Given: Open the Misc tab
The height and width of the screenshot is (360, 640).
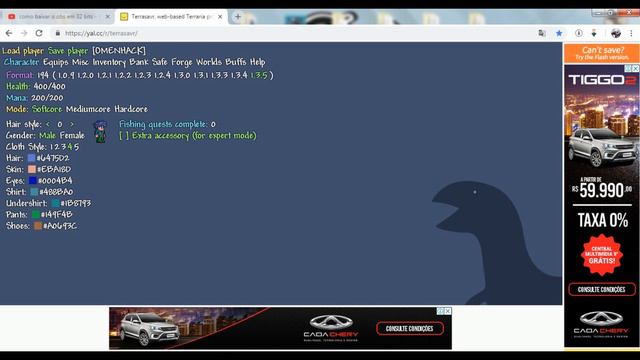Looking at the screenshot, I should (80, 62).
